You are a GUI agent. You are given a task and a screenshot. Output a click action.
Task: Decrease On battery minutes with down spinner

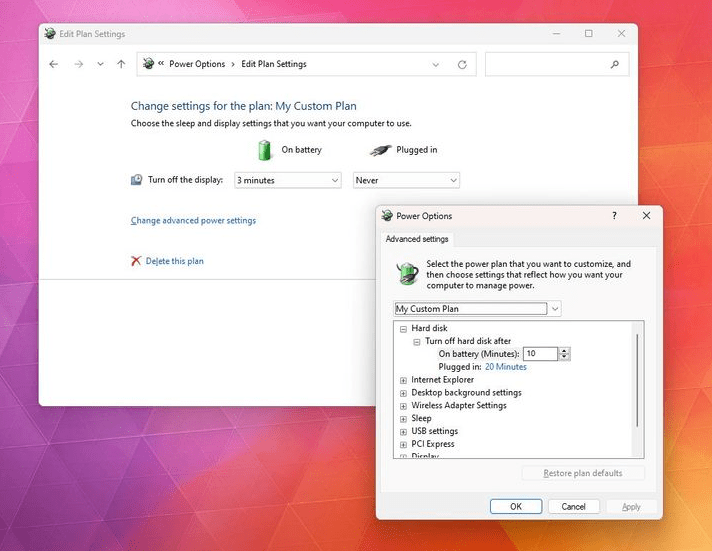click(564, 357)
